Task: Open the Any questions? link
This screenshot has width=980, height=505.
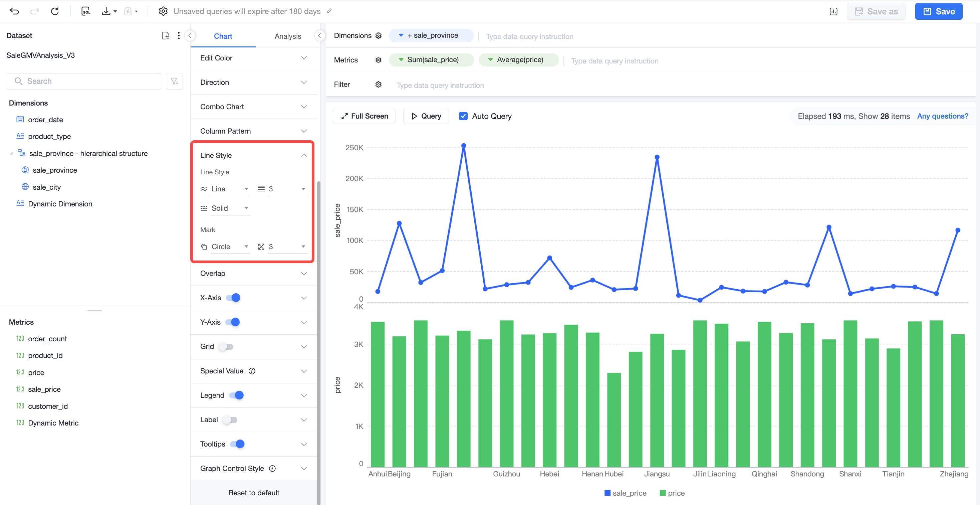Action: (942, 116)
